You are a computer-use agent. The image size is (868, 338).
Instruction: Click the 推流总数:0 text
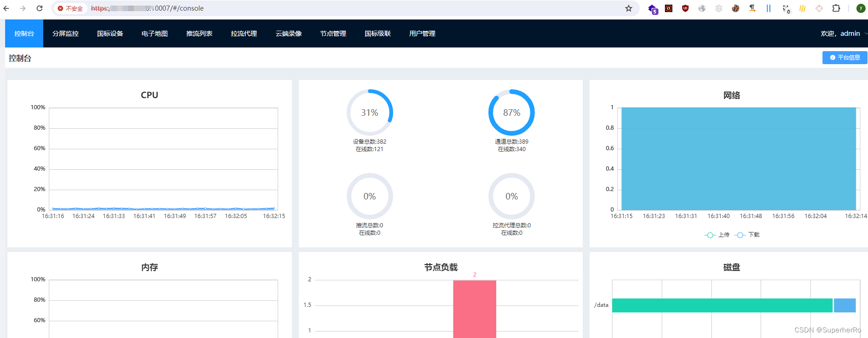click(369, 225)
